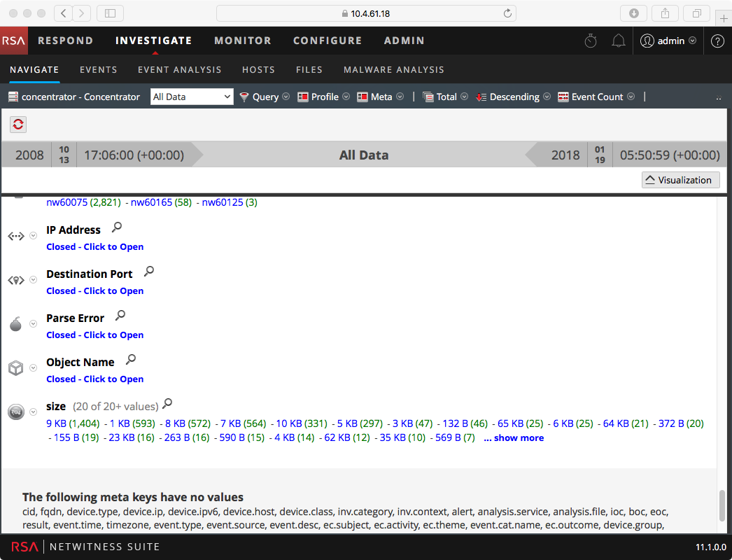Open the Profile dropdown

[323, 97]
